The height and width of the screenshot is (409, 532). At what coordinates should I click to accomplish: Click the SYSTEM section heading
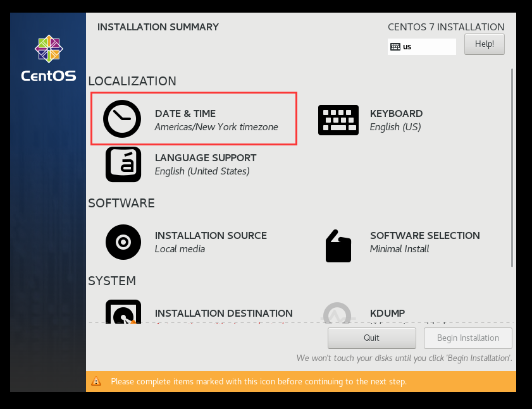112,281
